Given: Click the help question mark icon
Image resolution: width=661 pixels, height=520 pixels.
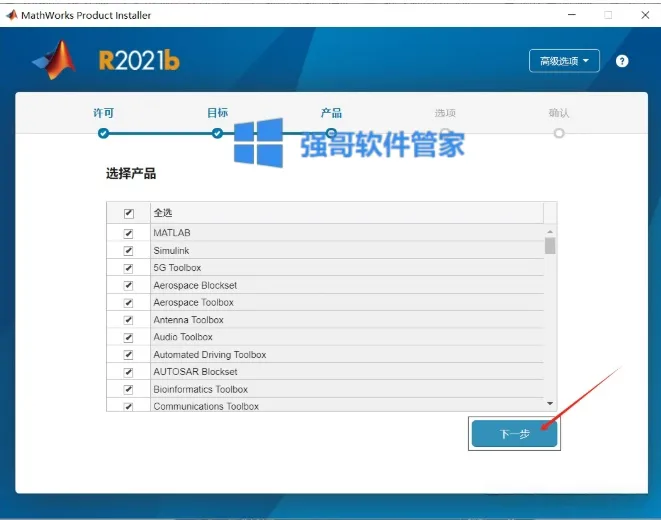Looking at the screenshot, I should 622,61.
